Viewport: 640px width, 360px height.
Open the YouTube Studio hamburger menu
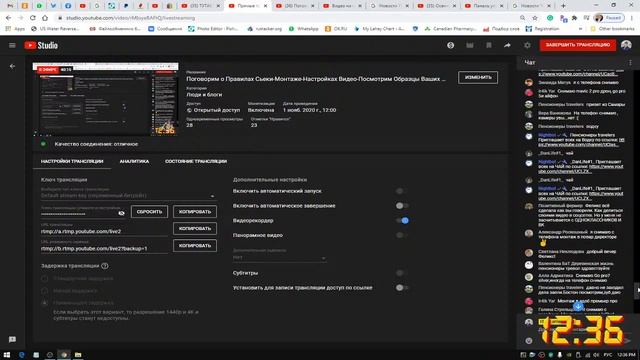12,45
